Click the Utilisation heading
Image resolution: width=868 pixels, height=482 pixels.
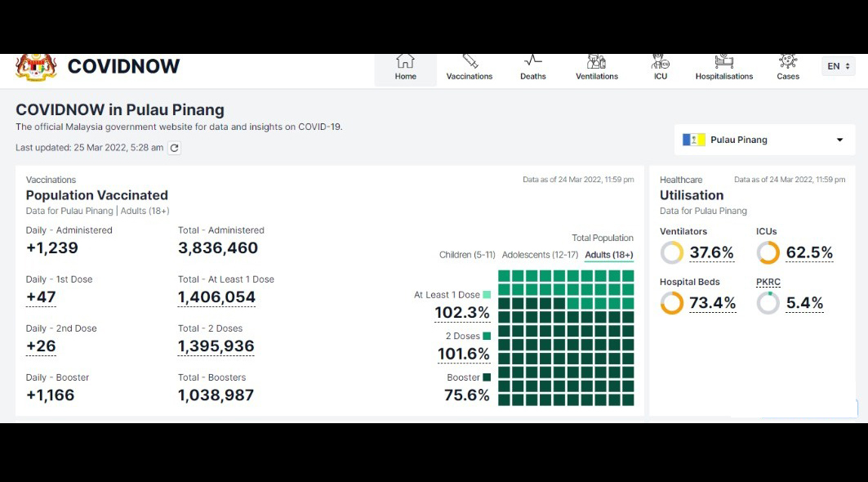click(x=692, y=195)
